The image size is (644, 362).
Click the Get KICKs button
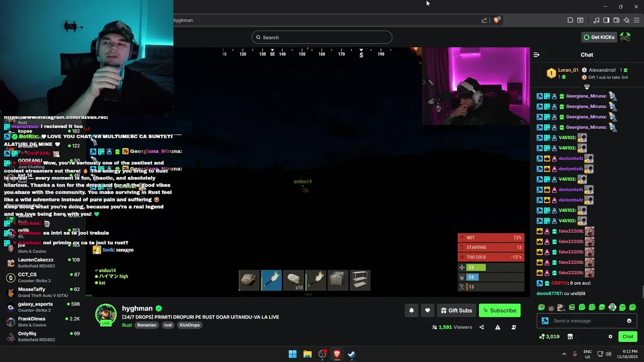click(x=599, y=37)
